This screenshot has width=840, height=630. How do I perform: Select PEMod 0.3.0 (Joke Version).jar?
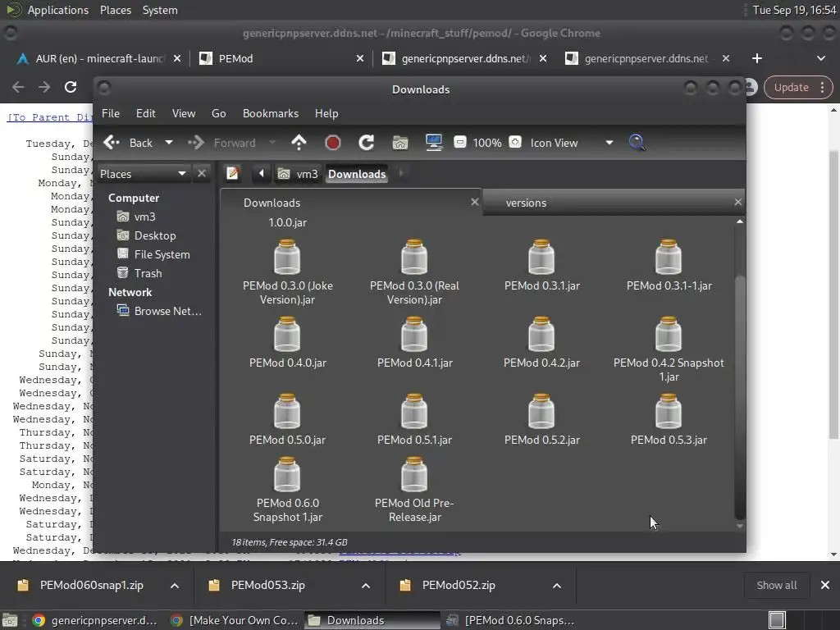point(288,272)
